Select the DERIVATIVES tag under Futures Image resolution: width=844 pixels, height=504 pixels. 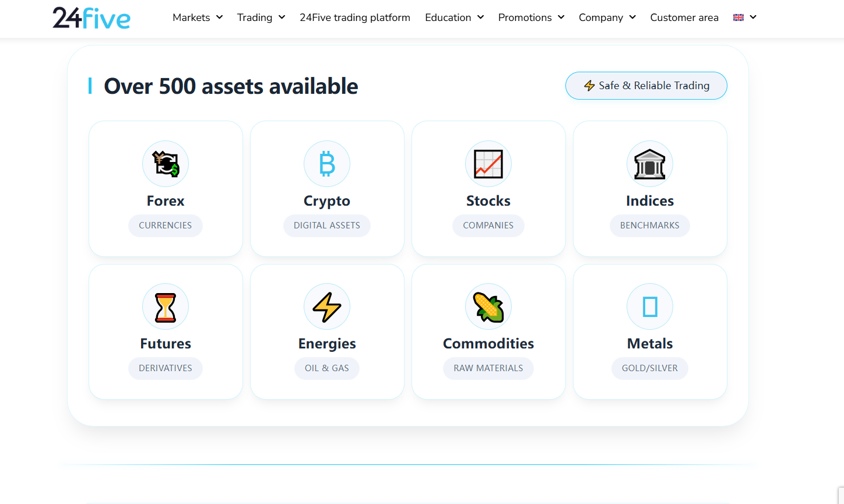pos(166,368)
